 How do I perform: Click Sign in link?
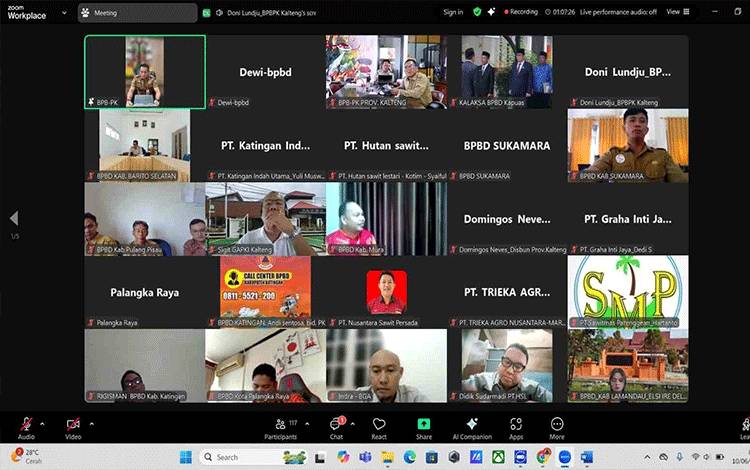[453, 12]
